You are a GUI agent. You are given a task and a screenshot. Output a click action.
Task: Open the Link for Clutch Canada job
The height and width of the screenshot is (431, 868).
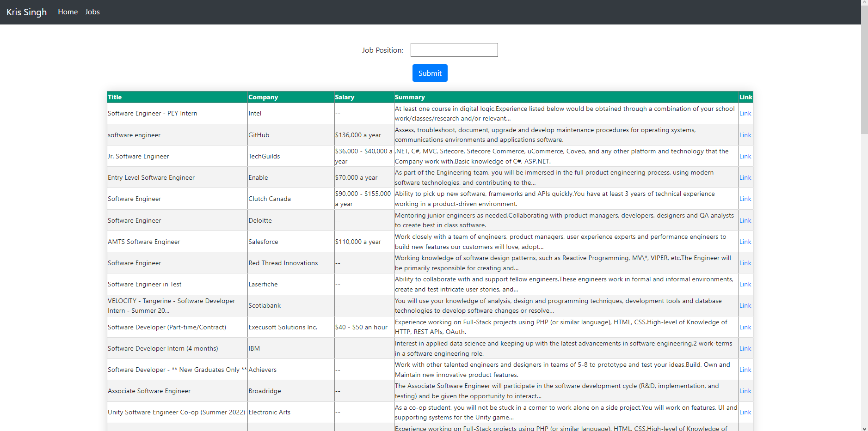click(745, 199)
